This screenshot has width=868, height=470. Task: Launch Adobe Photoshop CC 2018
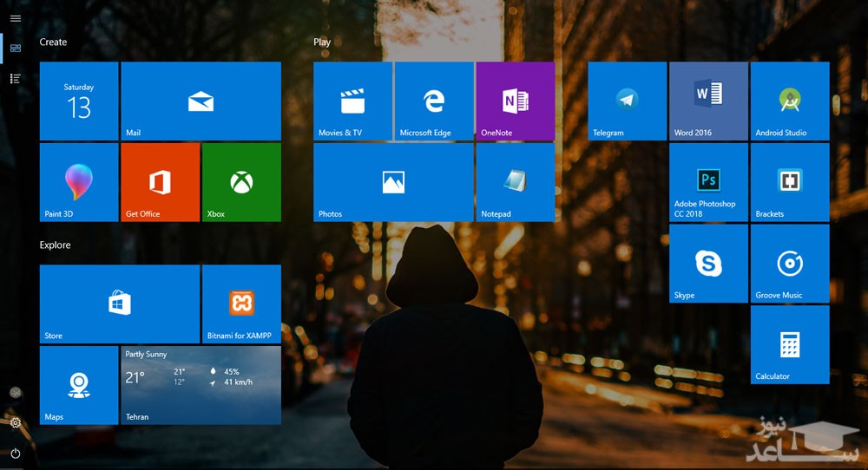(708, 182)
